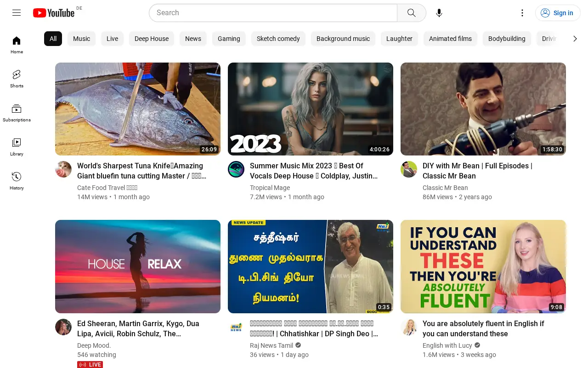Image resolution: width=588 pixels, height=368 pixels.
Task: Play the HOUSE RELAX live thumbnail
Action: pyautogui.click(x=138, y=266)
